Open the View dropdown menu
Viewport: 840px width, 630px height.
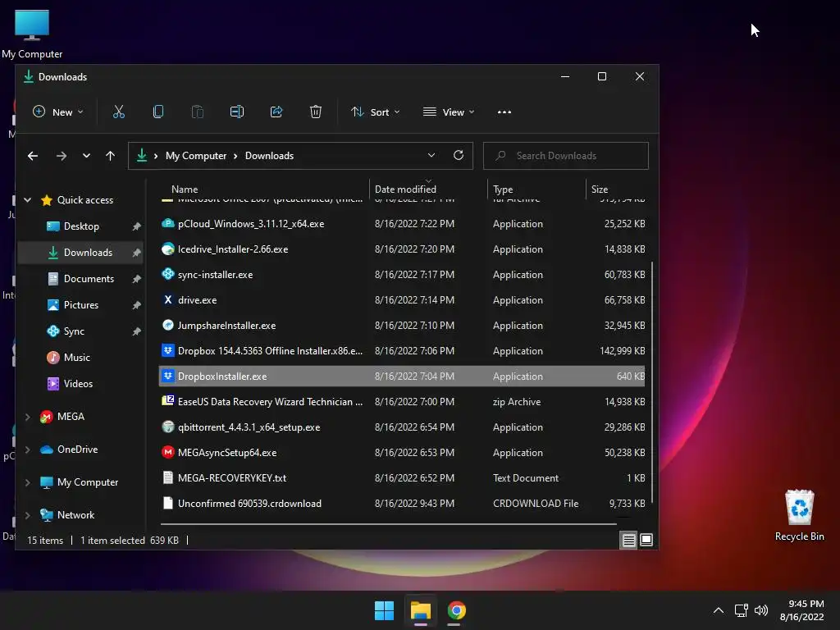[x=449, y=112]
